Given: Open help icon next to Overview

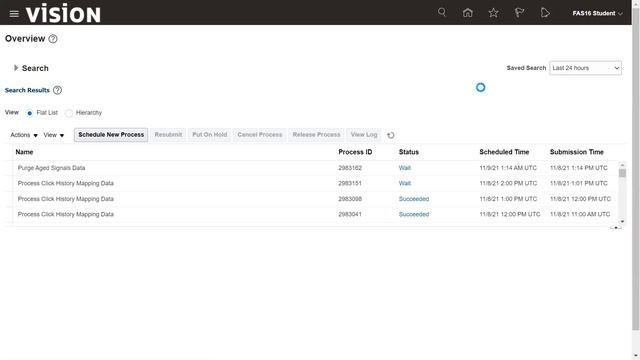Looking at the screenshot, I should pos(53,39).
